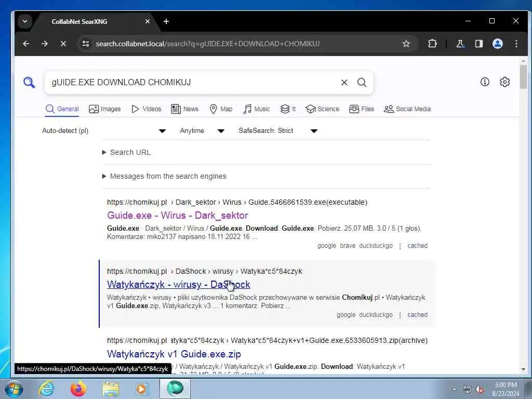Viewport: 532px width, 399px height.
Task: Switch to the Videos tab
Action: coord(146,109)
